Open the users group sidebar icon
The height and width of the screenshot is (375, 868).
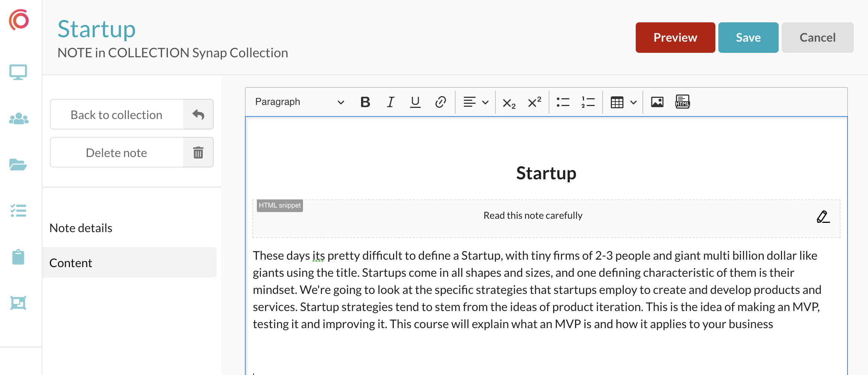tap(19, 119)
